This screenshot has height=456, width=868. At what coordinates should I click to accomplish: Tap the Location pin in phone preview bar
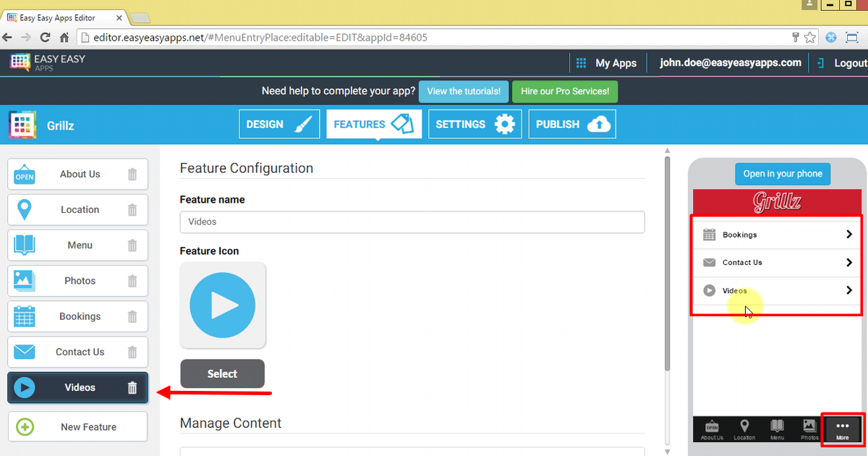click(x=744, y=429)
